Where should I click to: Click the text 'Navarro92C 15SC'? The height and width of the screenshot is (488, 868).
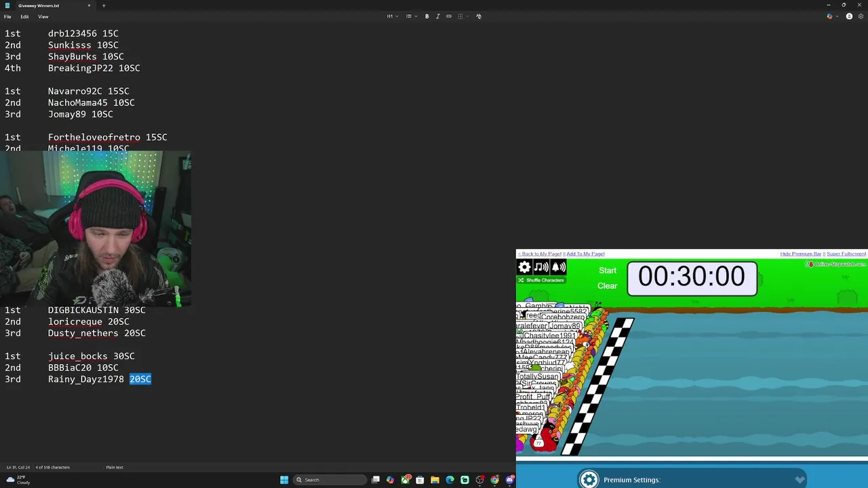[x=89, y=91]
